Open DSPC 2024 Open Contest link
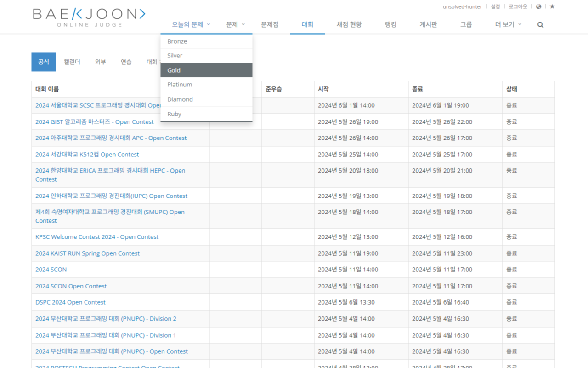The width and height of the screenshot is (588, 368). point(70,302)
